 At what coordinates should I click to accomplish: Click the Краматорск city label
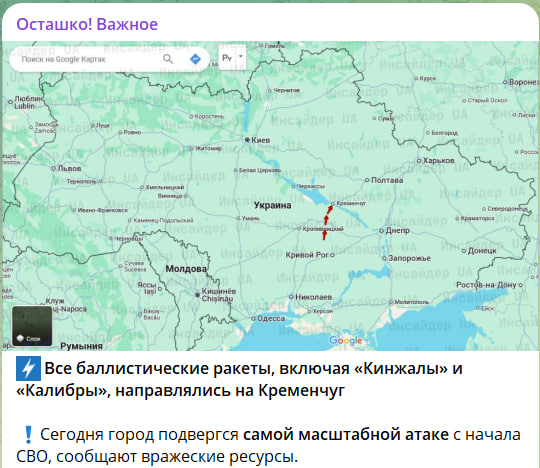pyautogui.click(x=477, y=218)
